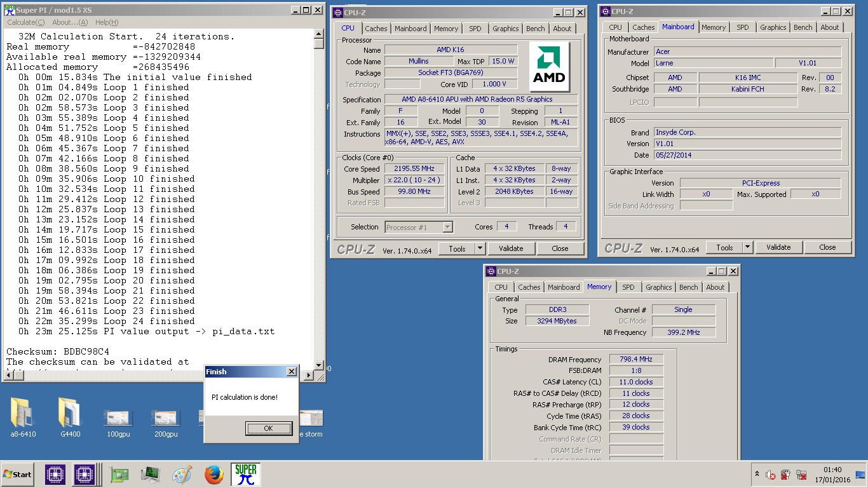The image size is (868, 488).
Task: Click the Close button in the CPU window
Action: pos(560,248)
